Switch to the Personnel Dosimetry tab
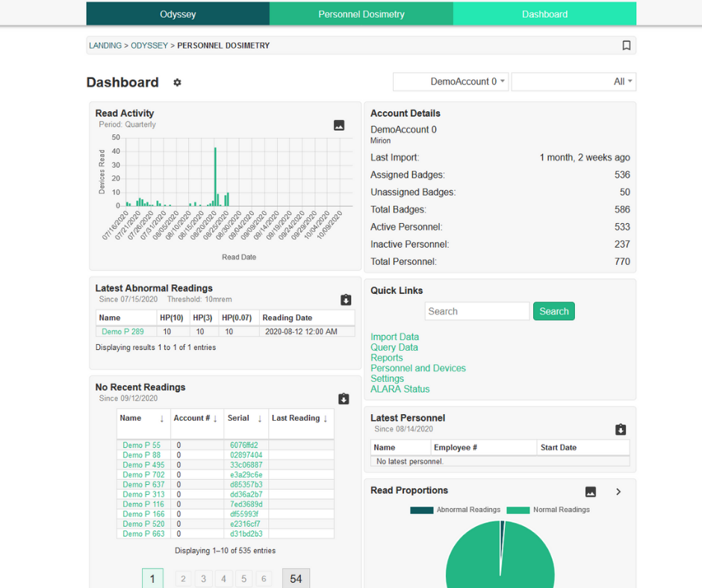 [361, 14]
